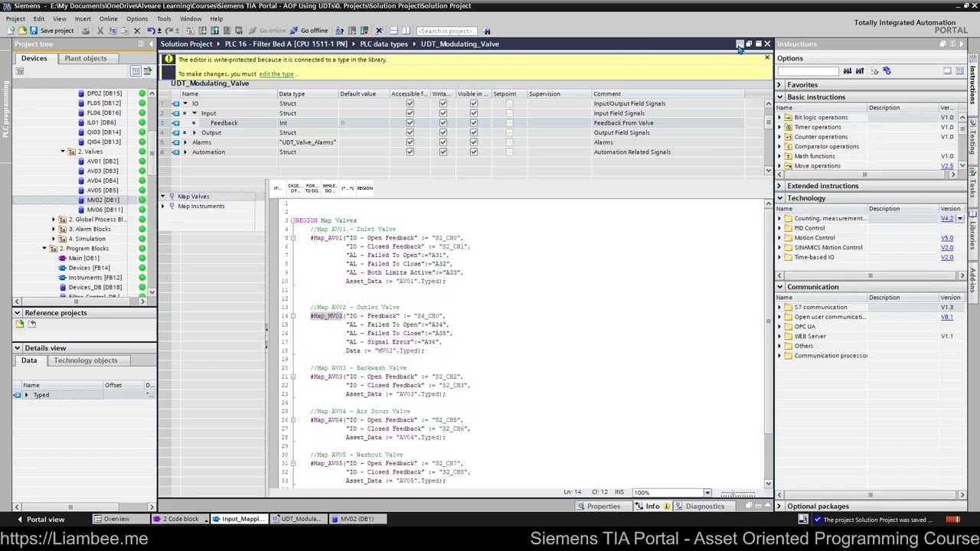Image resolution: width=980 pixels, height=551 pixels.
Task: Click Go offline in the toolbar
Action: pyautogui.click(x=309, y=31)
